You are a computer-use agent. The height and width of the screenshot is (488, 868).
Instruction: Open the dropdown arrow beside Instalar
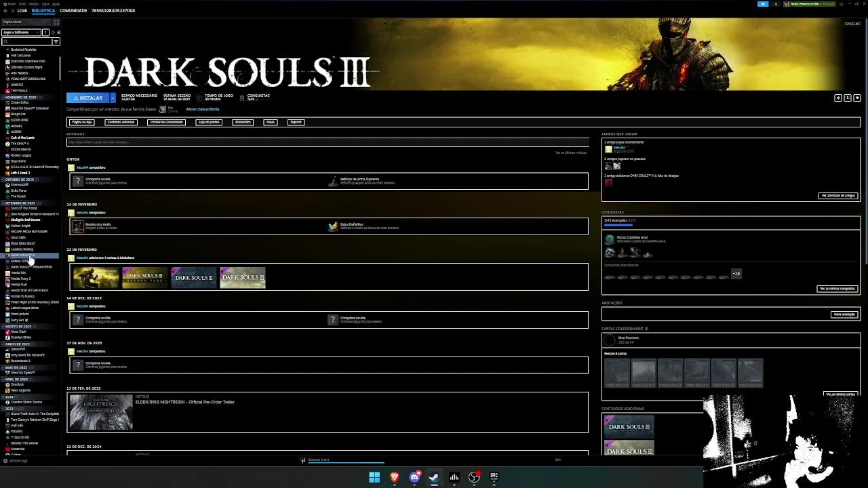click(x=113, y=98)
